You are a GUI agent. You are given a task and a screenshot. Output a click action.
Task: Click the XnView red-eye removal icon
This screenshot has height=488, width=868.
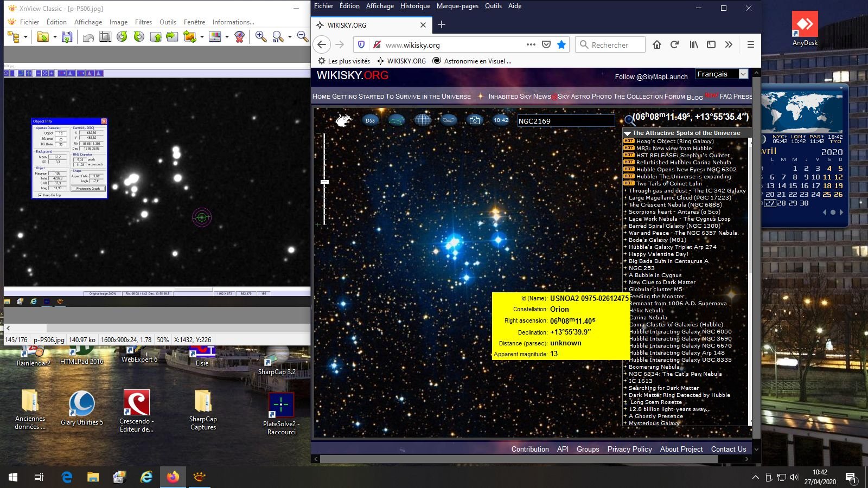239,37
